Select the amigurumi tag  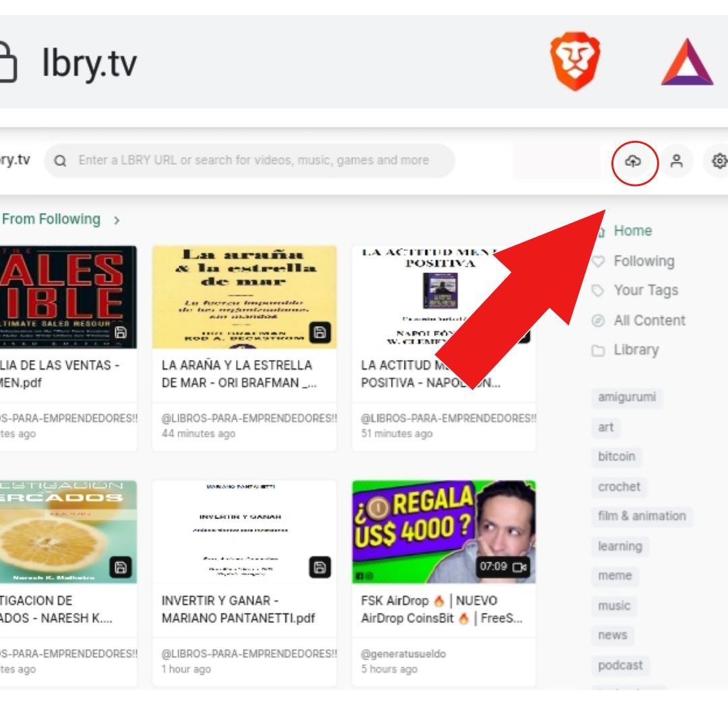point(627,398)
